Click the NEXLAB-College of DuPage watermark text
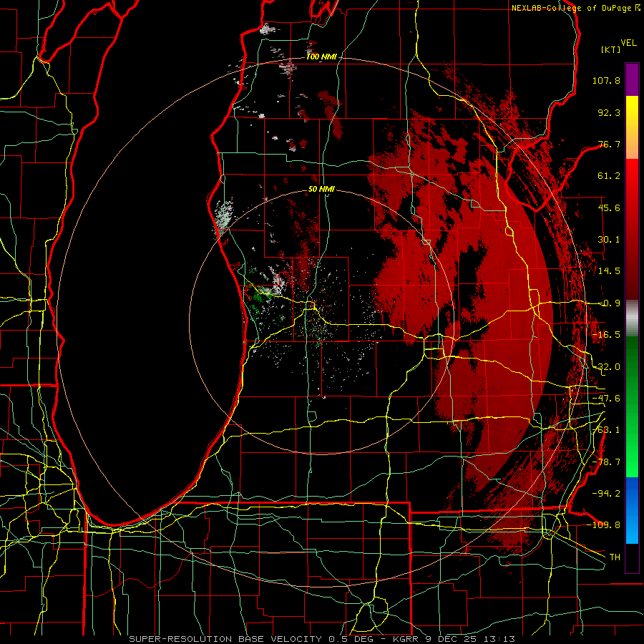This screenshot has height=644, width=644. (x=576, y=8)
